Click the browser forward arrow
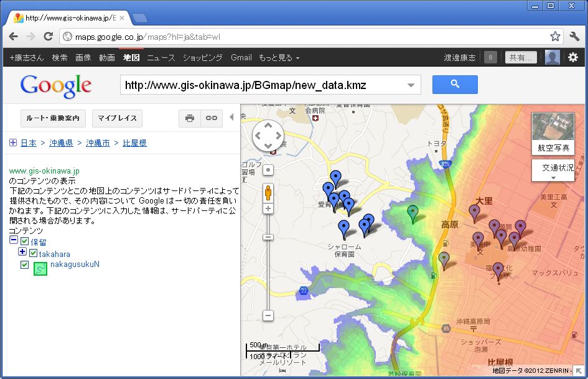 point(30,36)
